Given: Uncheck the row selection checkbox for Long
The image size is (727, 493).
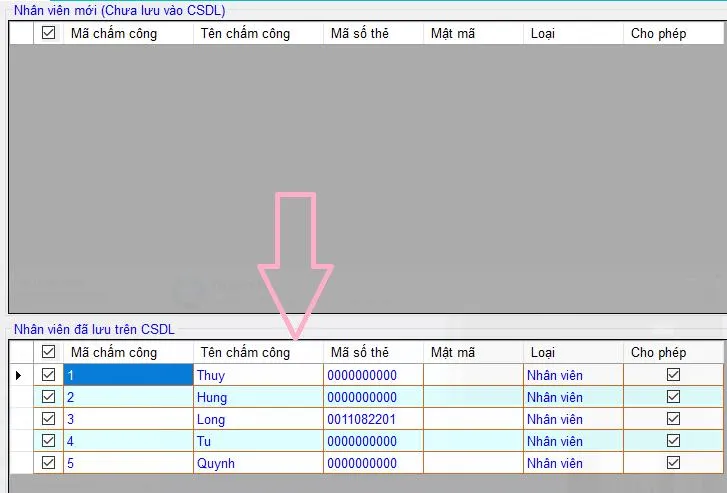Looking at the screenshot, I should pyautogui.click(x=48, y=419).
